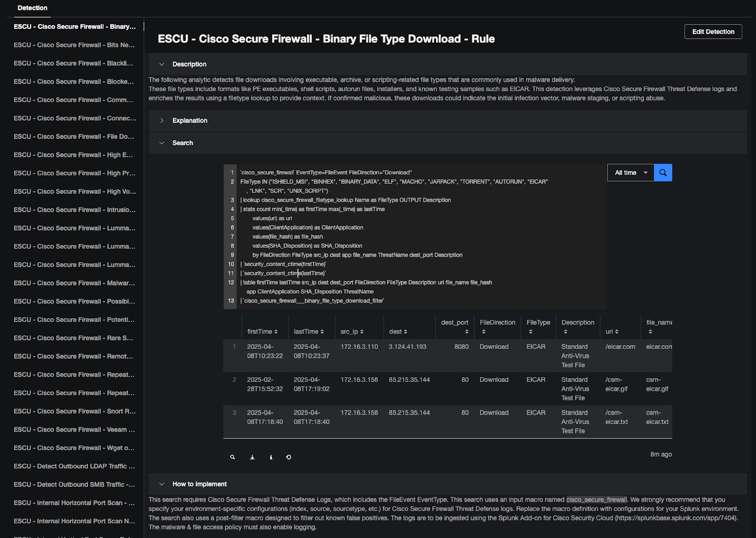Open Cisco Secure Firewall - Possibl... detection
Screen dimensions: 756x538
coord(74,301)
